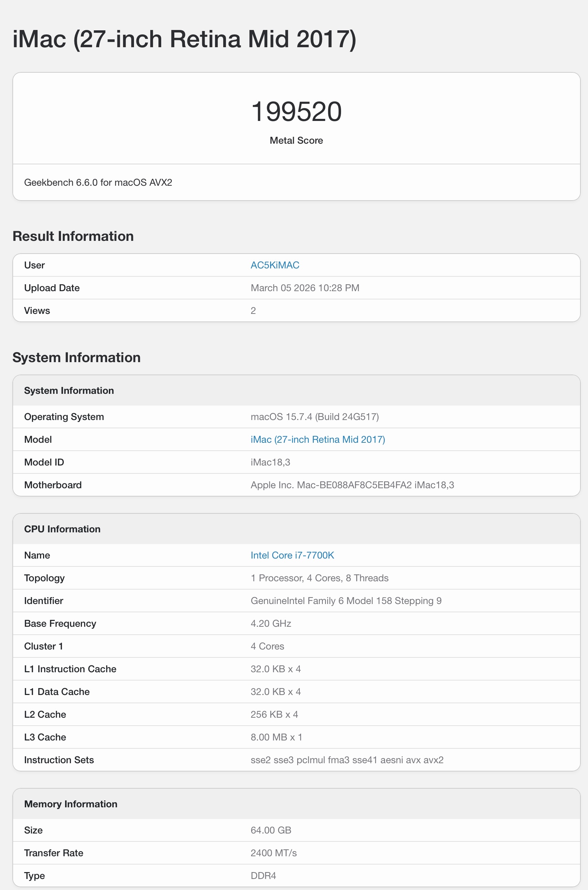Viewport: 588px width, 890px height.
Task: Click the "System Information" table header row
Action: point(296,390)
